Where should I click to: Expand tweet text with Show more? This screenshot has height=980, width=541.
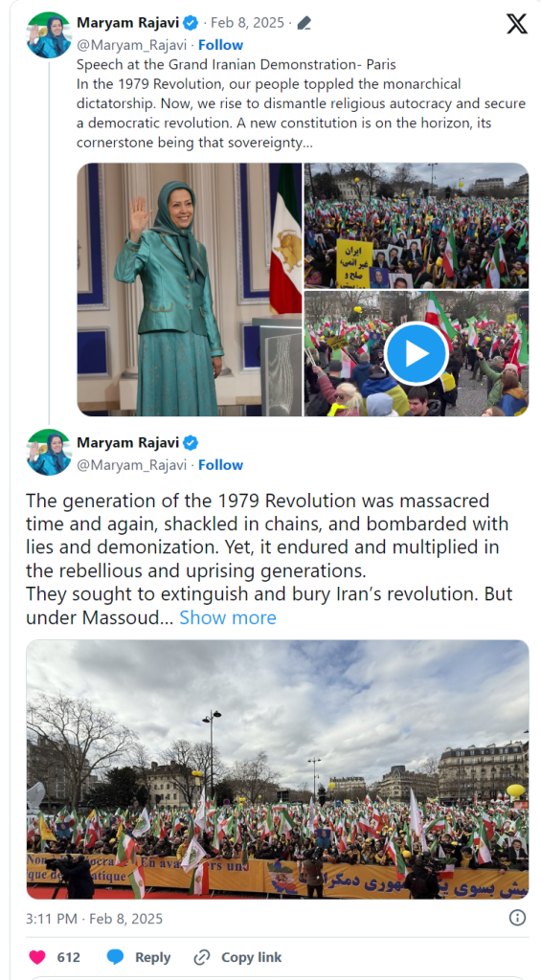point(228,617)
